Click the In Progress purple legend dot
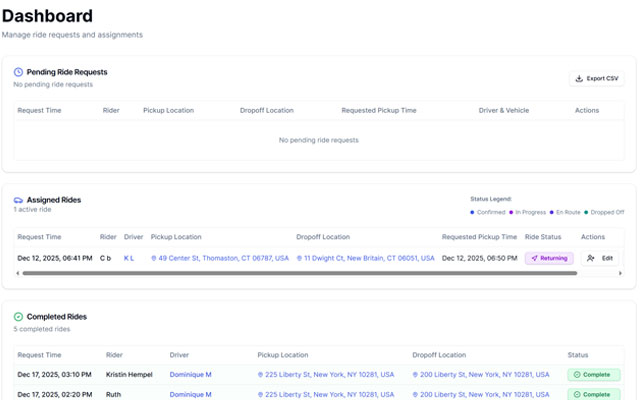Image resolution: width=640 pixels, height=400 pixels. pyautogui.click(x=511, y=212)
